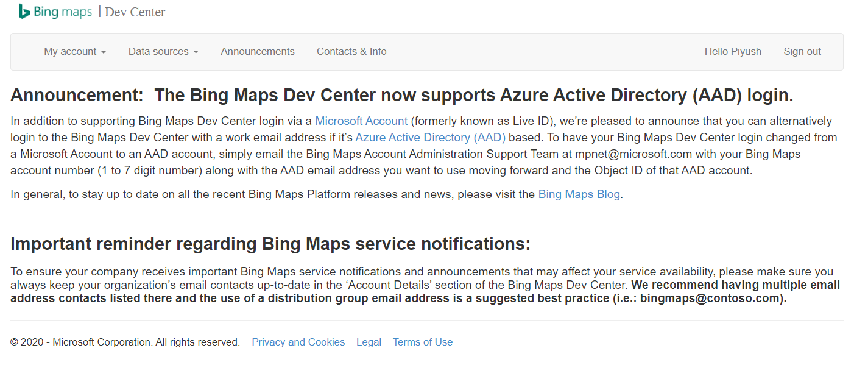Image resolution: width=868 pixels, height=365 pixels.
Task: Open the My account dropdown
Action: (70, 51)
